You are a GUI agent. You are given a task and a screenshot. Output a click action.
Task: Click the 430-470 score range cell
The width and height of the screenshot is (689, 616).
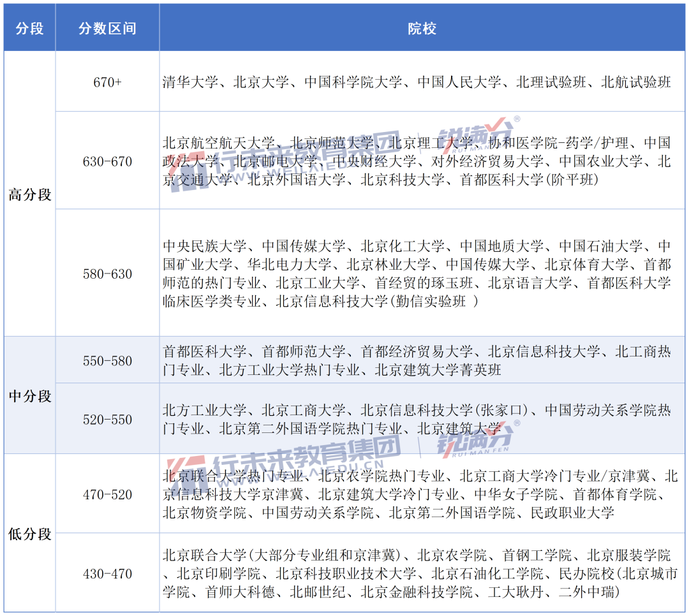tap(107, 574)
